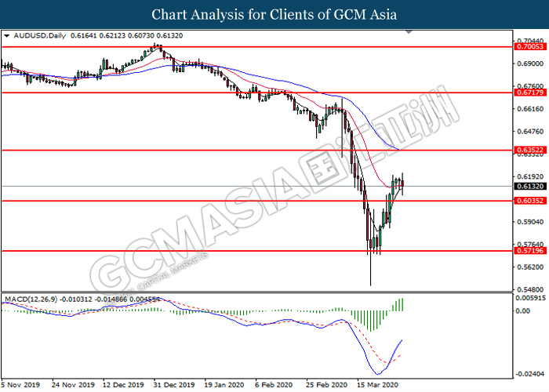Click the chart shift marker triangle at top
Screen dimensions: 549x392
pos(409,32)
